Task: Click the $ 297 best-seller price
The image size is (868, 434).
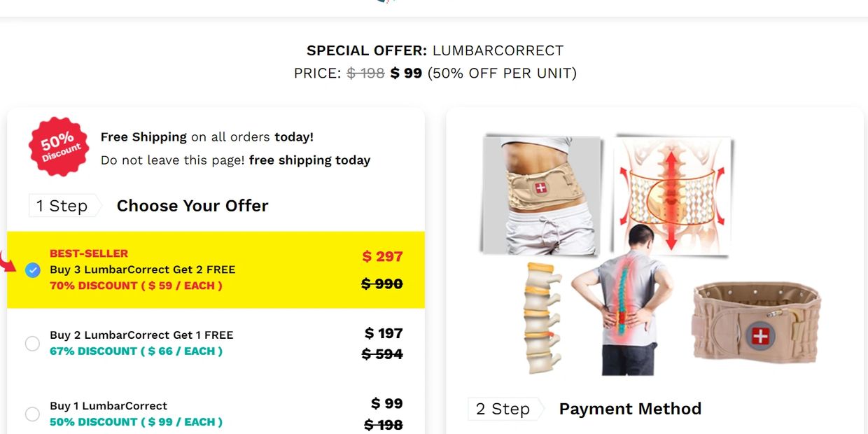Action: click(x=382, y=257)
